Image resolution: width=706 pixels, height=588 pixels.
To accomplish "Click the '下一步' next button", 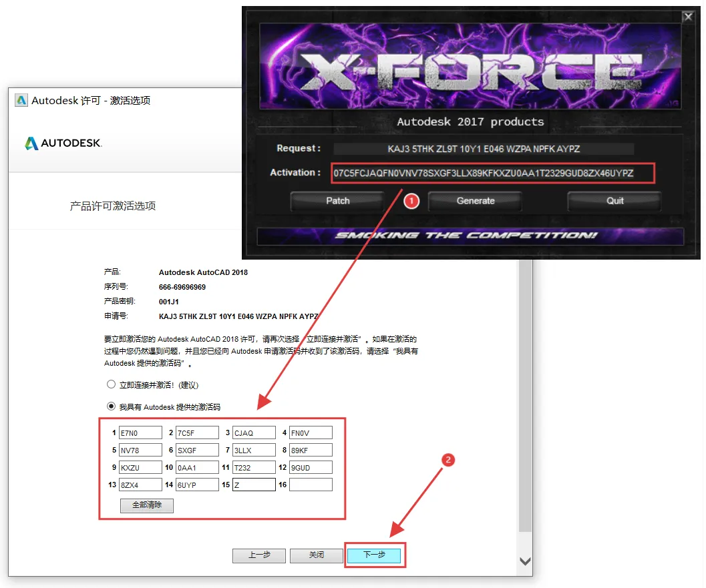I will [x=374, y=555].
